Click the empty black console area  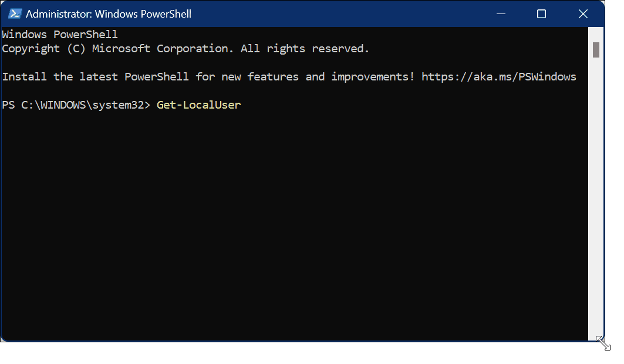[294, 223]
